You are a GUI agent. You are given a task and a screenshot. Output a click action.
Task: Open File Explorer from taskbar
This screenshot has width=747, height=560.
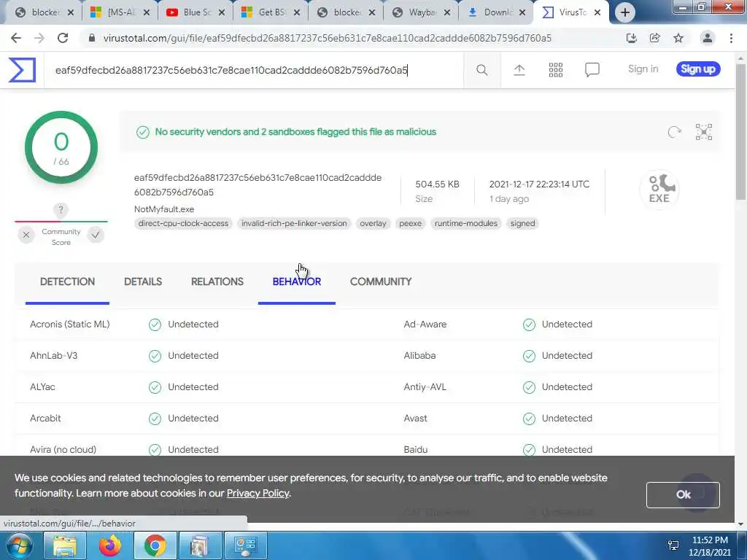64,545
